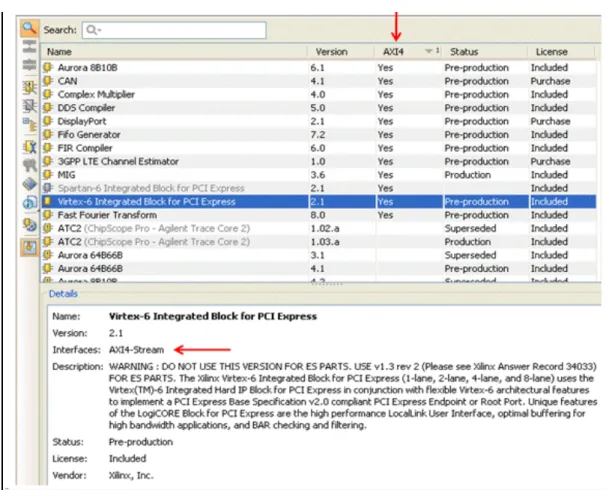
Task: Select Virtex-6 Integrated Block for PCI Express row
Action: coord(319,202)
